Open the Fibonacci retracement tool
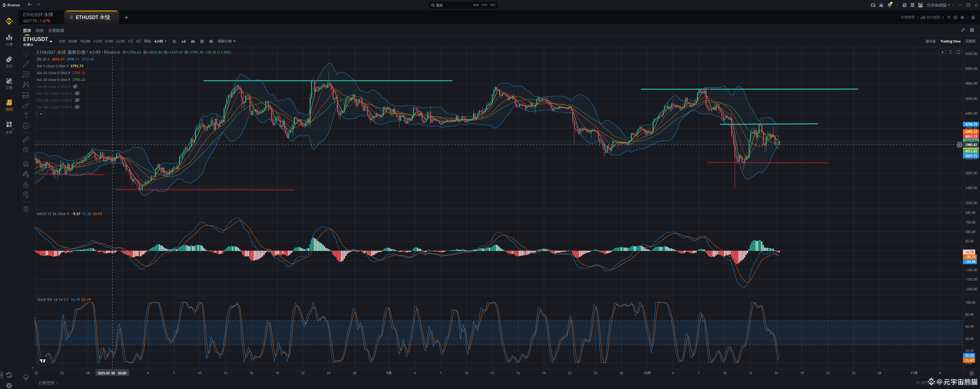 tap(26, 74)
